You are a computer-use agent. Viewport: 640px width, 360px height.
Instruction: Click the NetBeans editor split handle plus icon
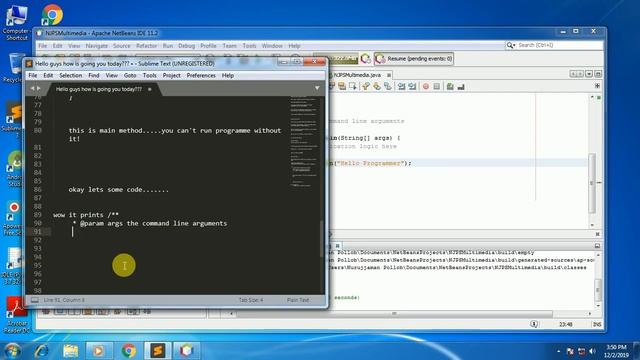pos(597,86)
